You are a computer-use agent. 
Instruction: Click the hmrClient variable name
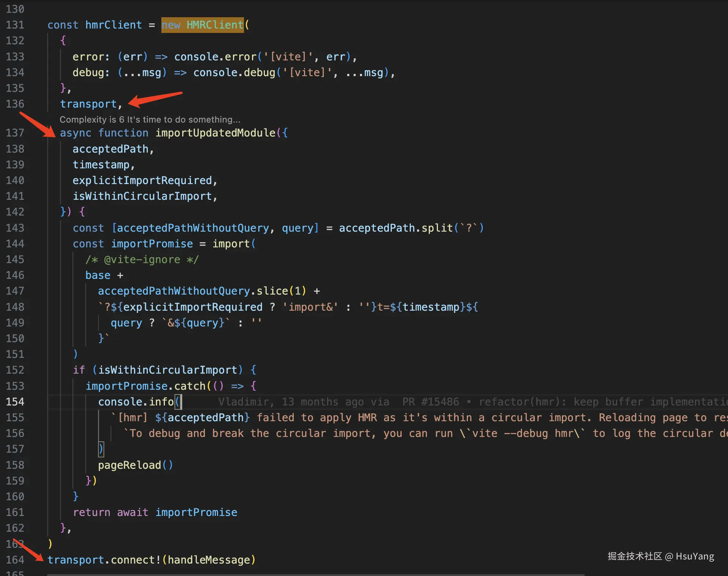pos(113,25)
